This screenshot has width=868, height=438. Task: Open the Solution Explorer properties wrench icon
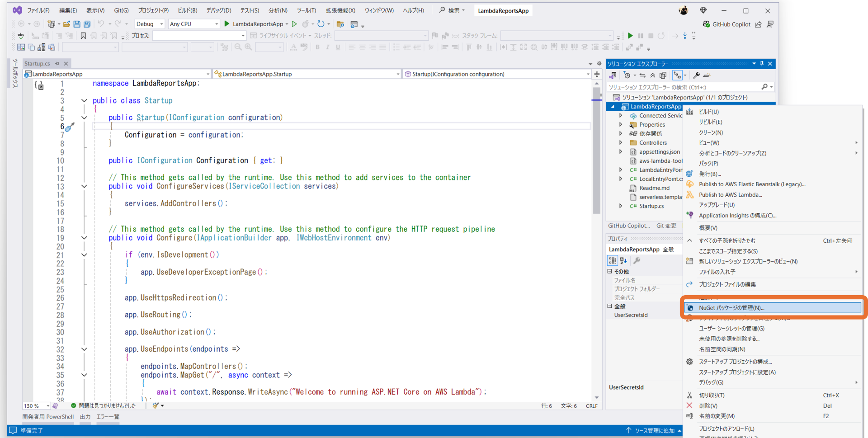pos(696,75)
